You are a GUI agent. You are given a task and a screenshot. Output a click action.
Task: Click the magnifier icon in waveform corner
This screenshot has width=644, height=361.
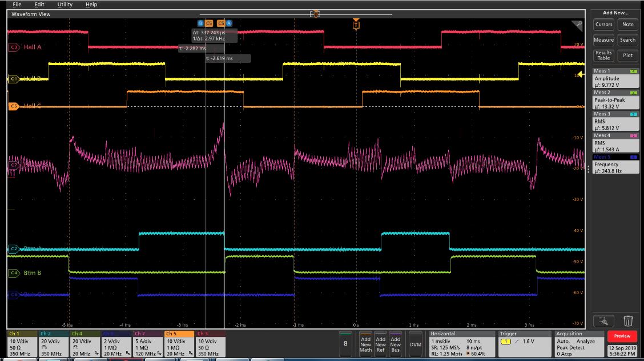[577, 26]
